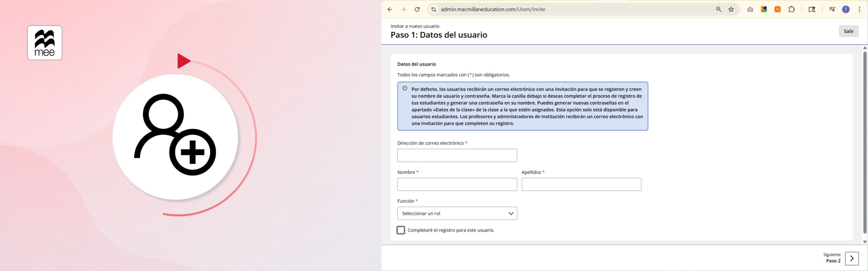Click the Nombre input field
The image size is (868, 271).
coord(457,184)
